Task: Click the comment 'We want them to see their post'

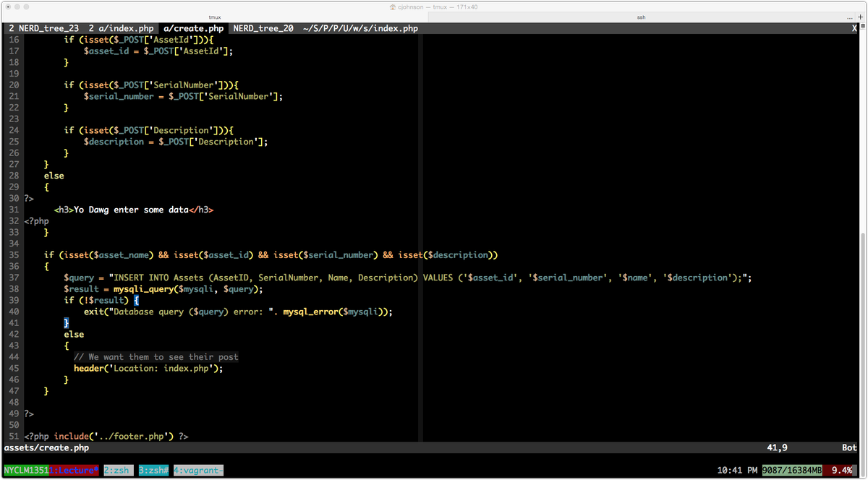Action: (x=156, y=357)
